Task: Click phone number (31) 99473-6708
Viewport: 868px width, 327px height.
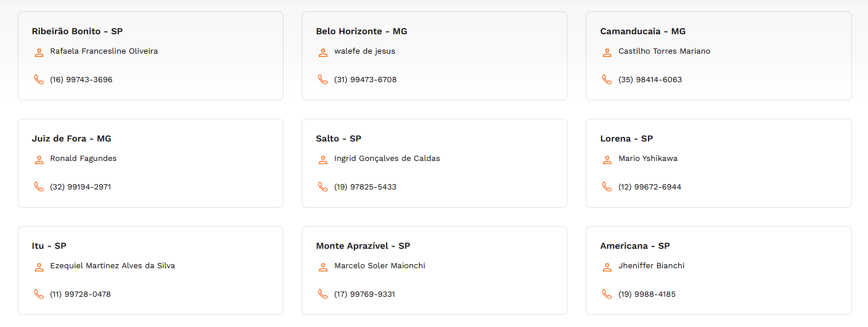Action: [365, 80]
